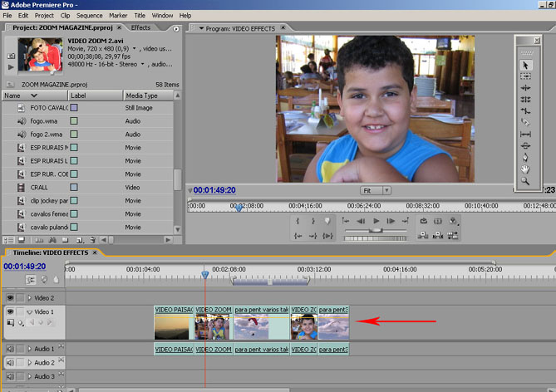Image resolution: width=556 pixels, height=392 pixels.
Task: Select the fogo.wma audio item
Action: click(x=43, y=121)
